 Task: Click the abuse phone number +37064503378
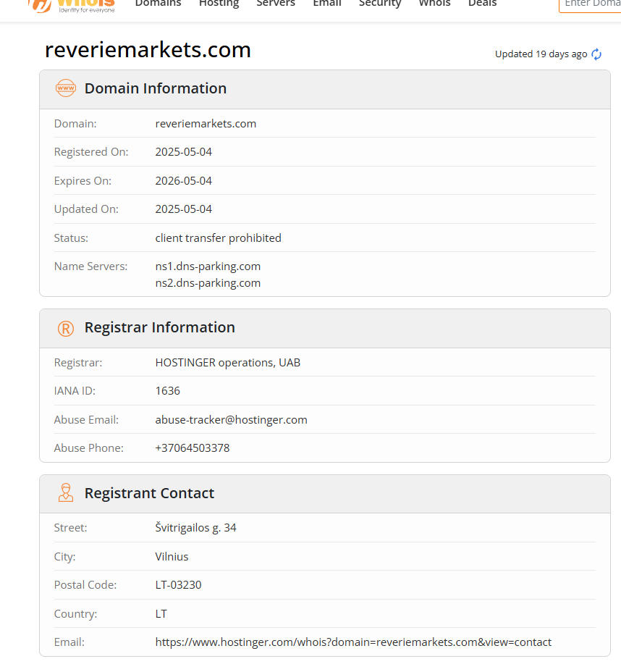(192, 448)
